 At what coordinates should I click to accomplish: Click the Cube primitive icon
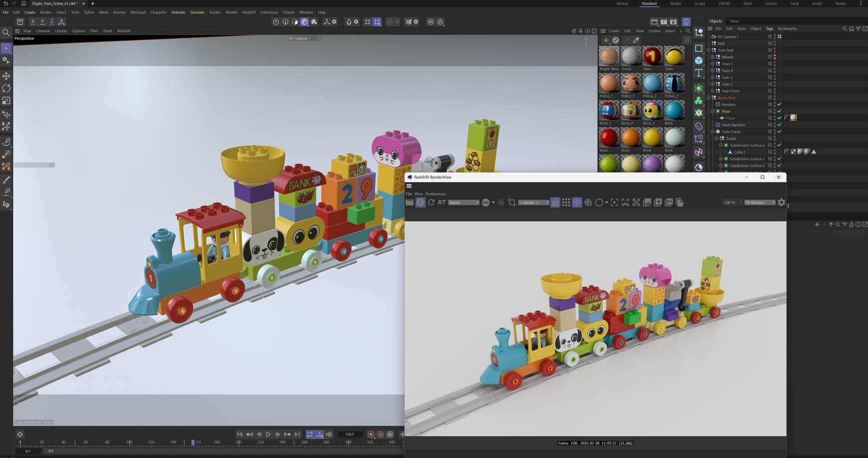click(x=699, y=60)
